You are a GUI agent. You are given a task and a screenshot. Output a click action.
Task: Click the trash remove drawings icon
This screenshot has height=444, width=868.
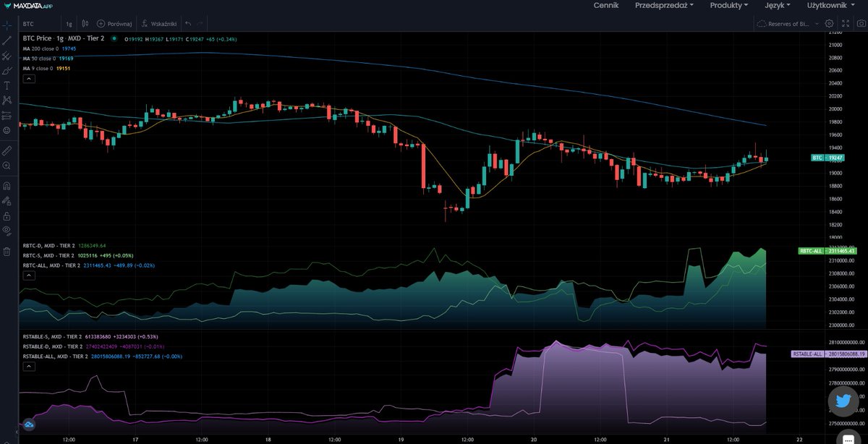7,251
